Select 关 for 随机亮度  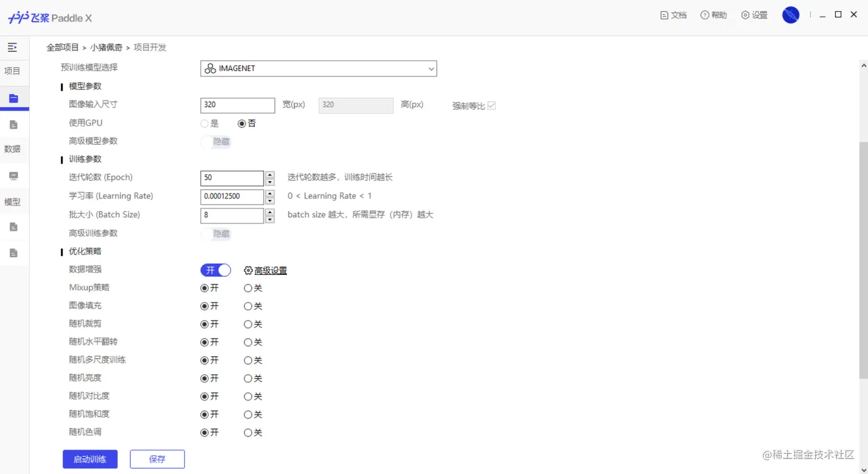(x=248, y=379)
